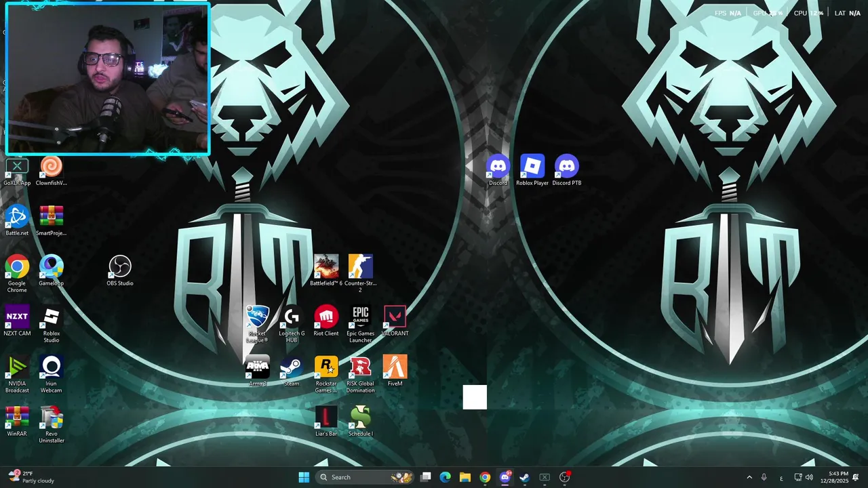Select the Liar's Bar desktop icon
The height and width of the screenshot is (488, 868).
(326, 422)
